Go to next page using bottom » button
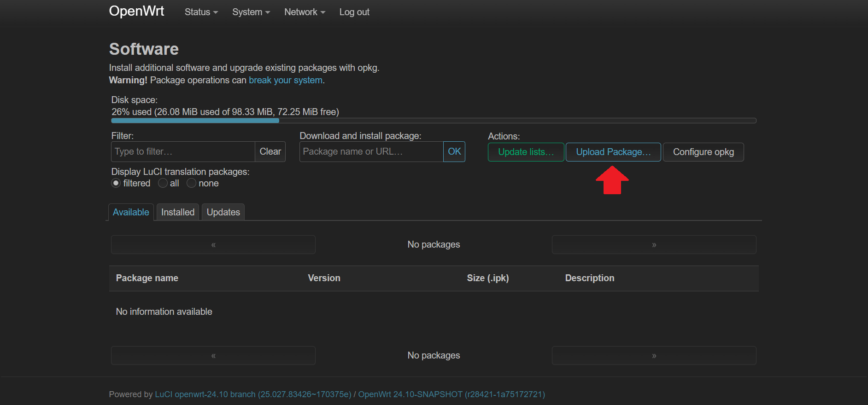 654,355
